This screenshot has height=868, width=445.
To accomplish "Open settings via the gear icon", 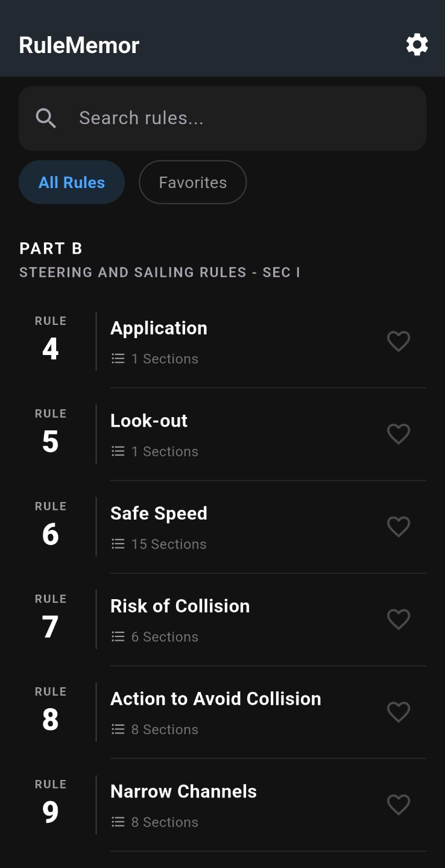I will pyautogui.click(x=417, y=45).
